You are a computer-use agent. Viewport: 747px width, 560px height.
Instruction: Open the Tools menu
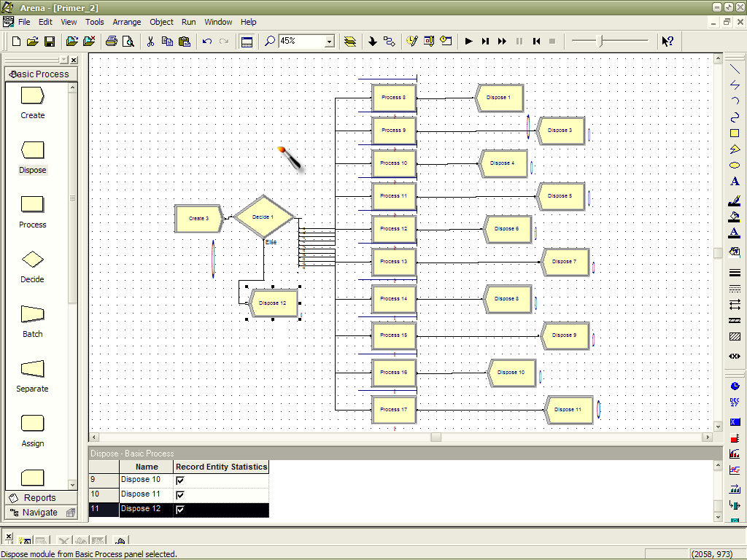coord(94,22)
